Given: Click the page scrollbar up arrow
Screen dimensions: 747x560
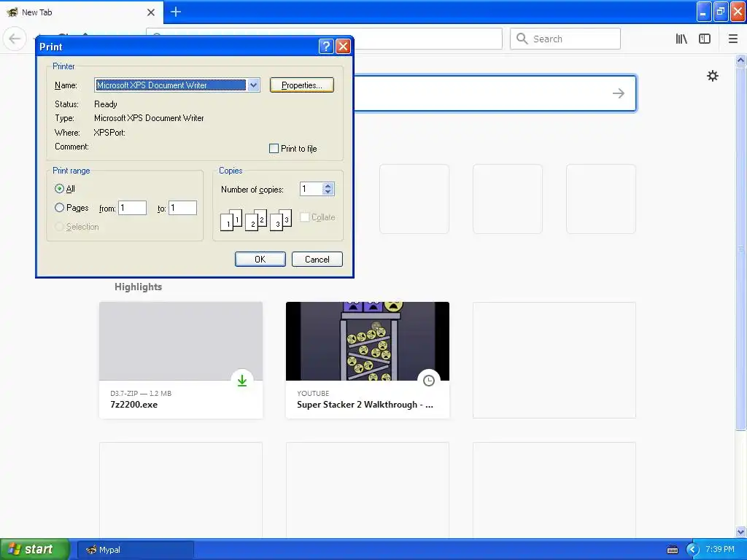Looking at the screenshot, I should [x=740, y=60].
